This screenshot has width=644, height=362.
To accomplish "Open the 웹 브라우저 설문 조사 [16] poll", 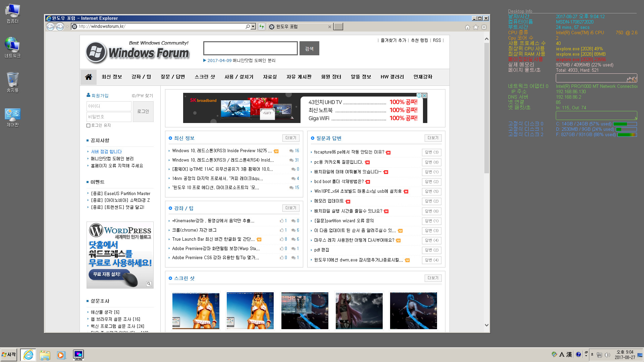I will 115,319.
